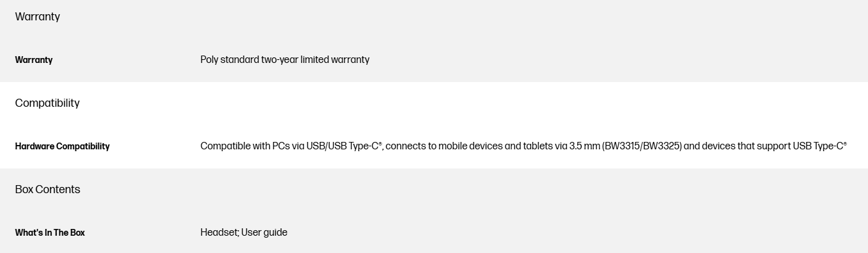Viewport: 868px width, 253px height.
Task: Click the BW3315/BW3325 model numbers
Action: coord(641,146)
